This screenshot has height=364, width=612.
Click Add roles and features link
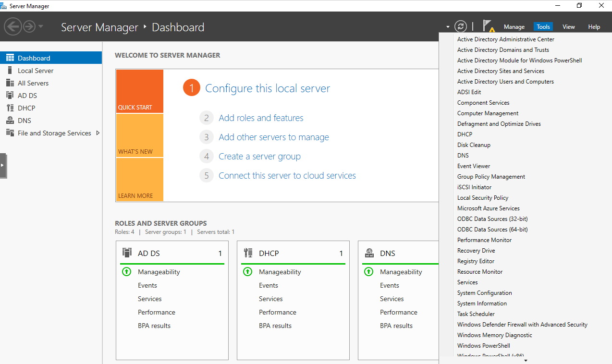(261, 118)
